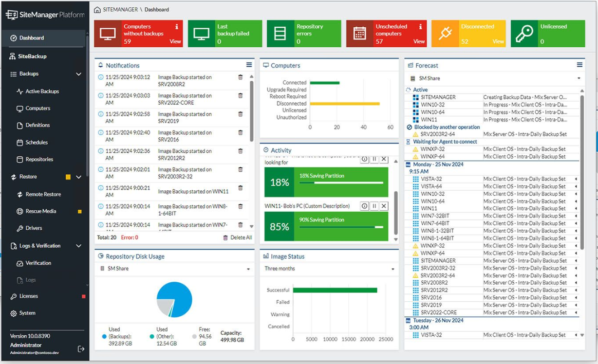Open the Forecast SM Share dropdown

[495, 78]
